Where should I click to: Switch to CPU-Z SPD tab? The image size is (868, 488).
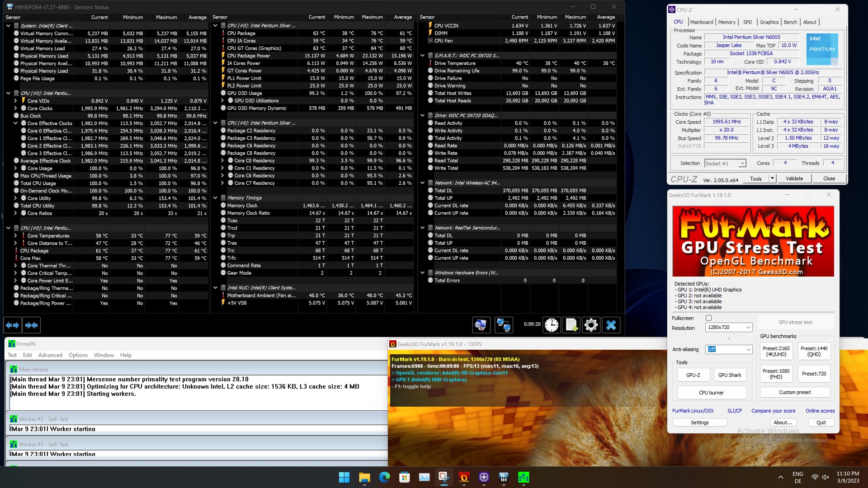747,22
